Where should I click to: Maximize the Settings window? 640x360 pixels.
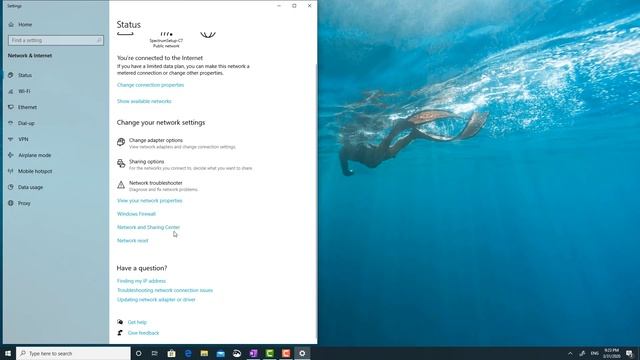pyautogui.click(x=294, y=6)
